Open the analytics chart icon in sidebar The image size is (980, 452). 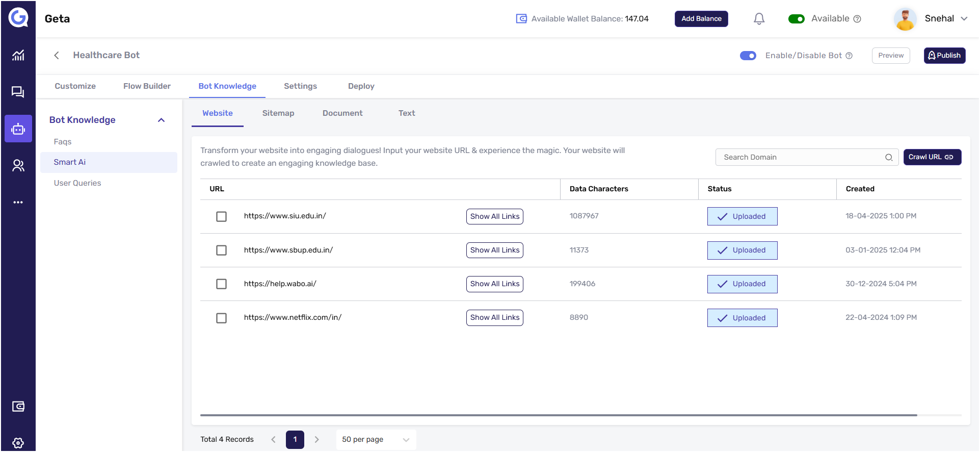coord(18,55)
